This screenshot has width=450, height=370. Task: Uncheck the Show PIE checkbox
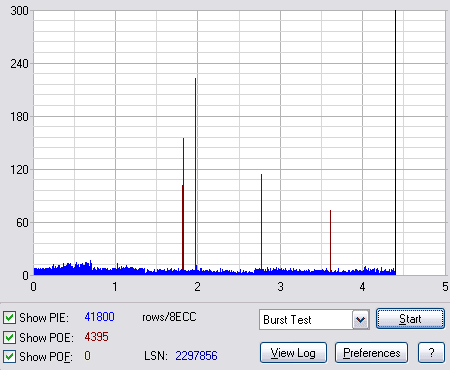point(9,317)
